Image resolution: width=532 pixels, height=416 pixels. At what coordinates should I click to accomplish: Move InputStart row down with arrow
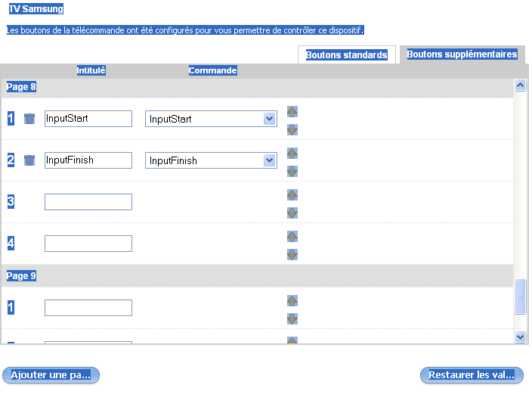tap(292, 129)
